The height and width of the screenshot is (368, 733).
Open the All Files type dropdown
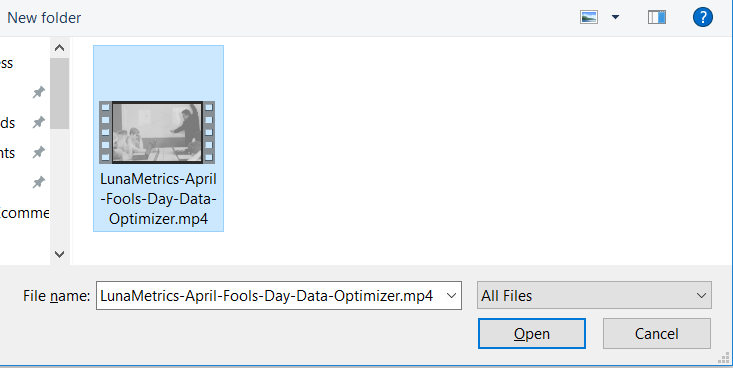(594, 296)
